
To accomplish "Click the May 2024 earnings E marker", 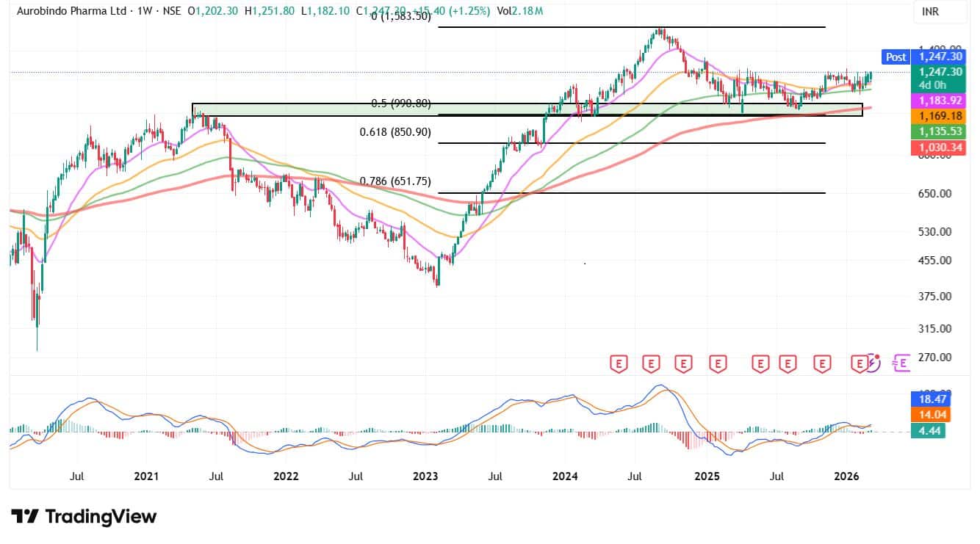I will point(620,363).
